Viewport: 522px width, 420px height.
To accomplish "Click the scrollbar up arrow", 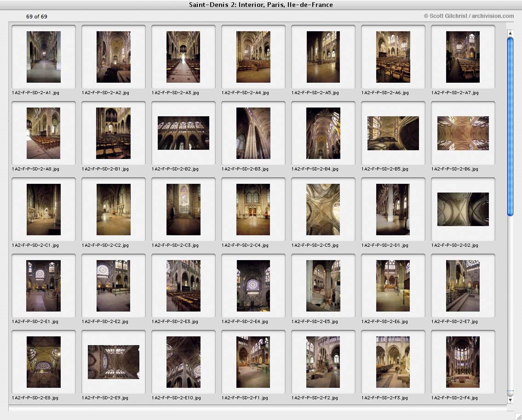I will [510, 33].
